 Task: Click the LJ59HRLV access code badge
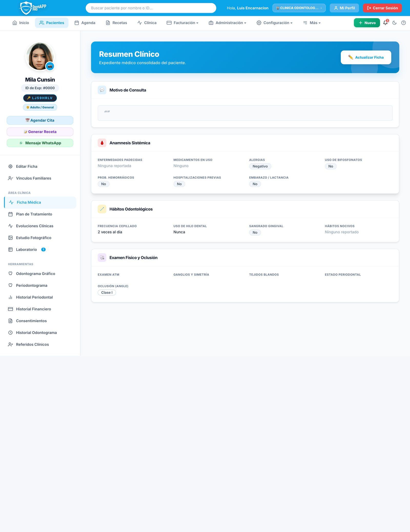40,98
